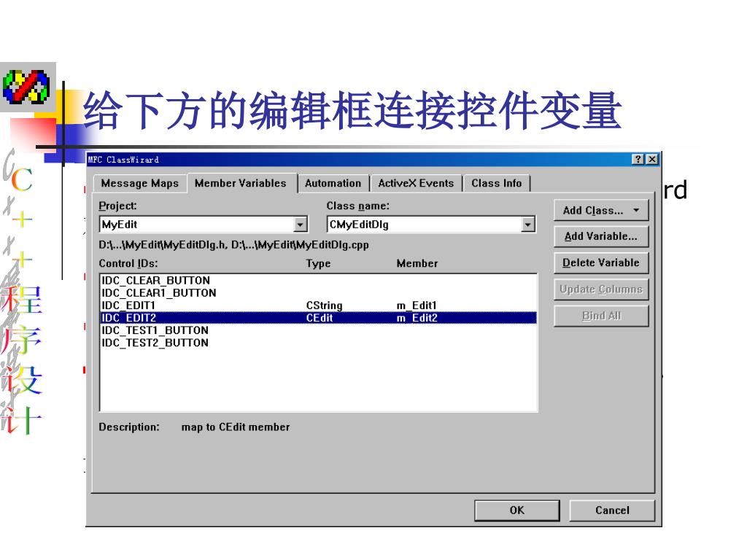The height and width of the screenshot is (560, 747).
Task: Click the Update Columns button
Action: [601, 289]
